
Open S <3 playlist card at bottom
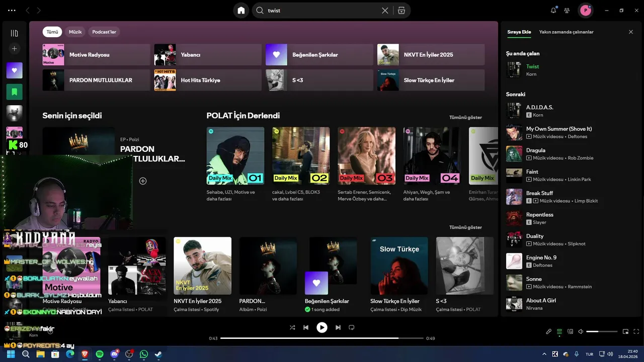pyautogui.click(x=464, y=275)
